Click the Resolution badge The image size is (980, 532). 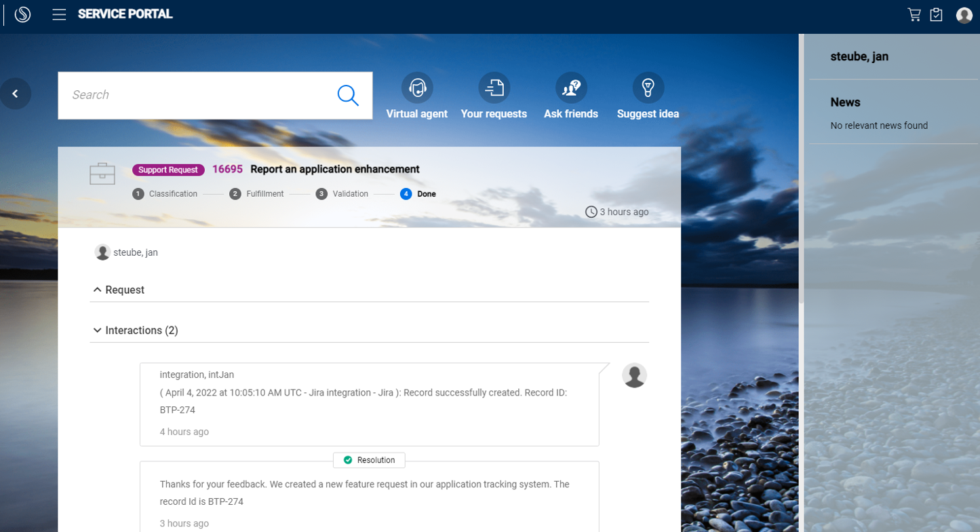(x=369, y=459)
